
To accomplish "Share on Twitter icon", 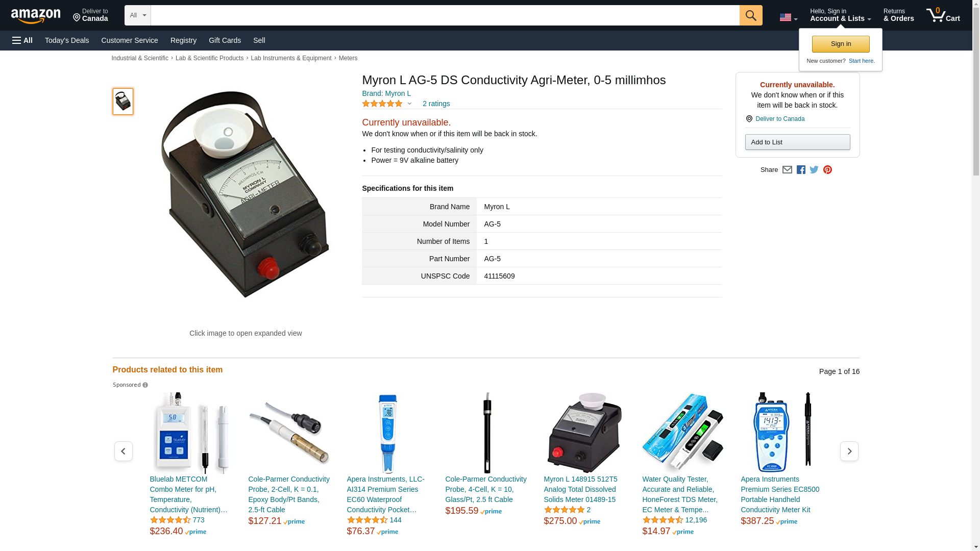I will pos(814,170).
